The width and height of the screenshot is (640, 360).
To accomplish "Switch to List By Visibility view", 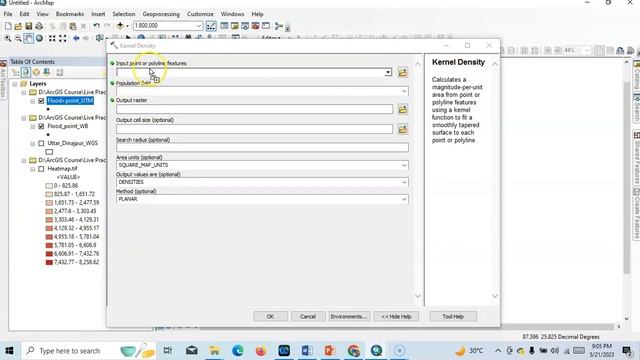I will [36, 73].
